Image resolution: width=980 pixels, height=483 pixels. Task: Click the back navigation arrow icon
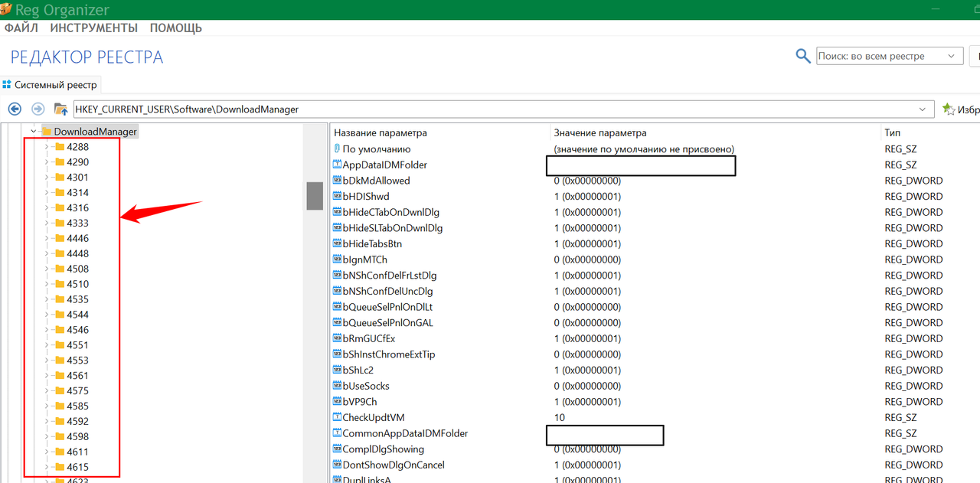[14, 109]
